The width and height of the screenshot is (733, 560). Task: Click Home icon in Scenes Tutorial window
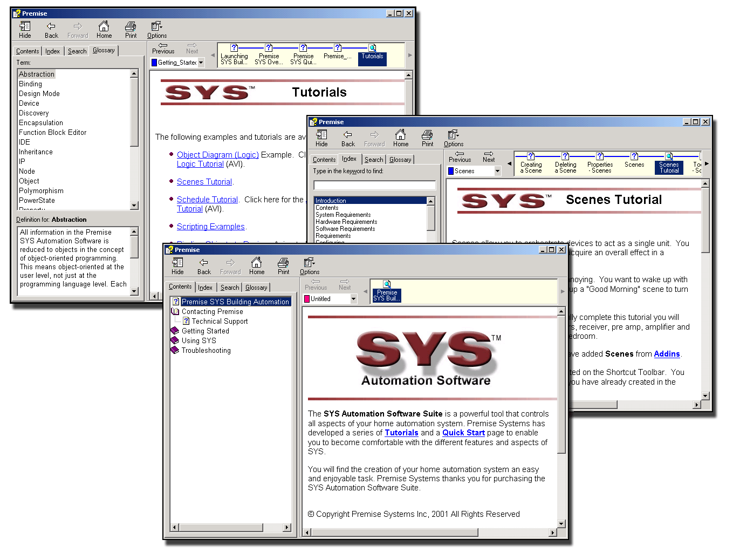pyautogui.click(x=401, y=138)
